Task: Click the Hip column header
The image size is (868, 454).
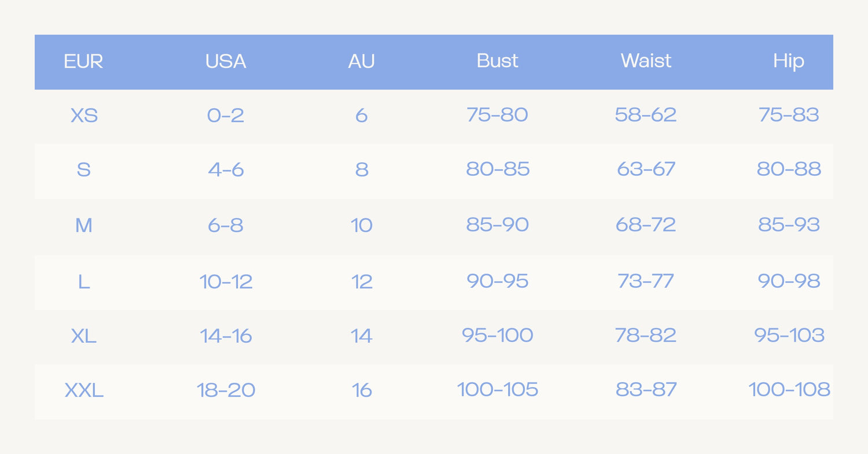Action: click(789, 61)
